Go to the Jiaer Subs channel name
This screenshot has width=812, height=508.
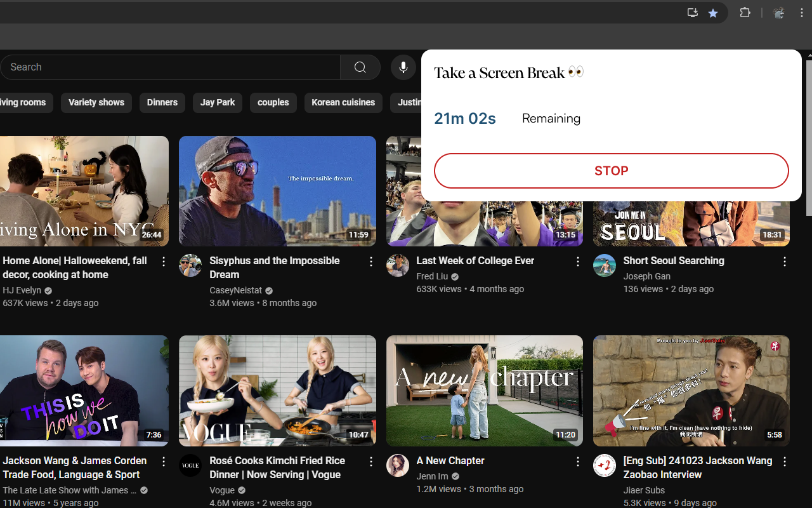coord(644,490)
